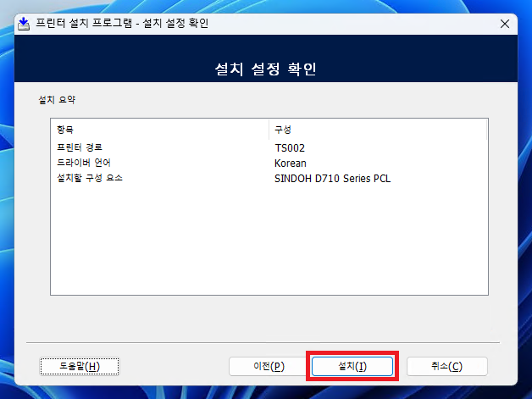
Task: Go back with the 이전(P) button
Action: pyautogui.click(x=269, y=366)
